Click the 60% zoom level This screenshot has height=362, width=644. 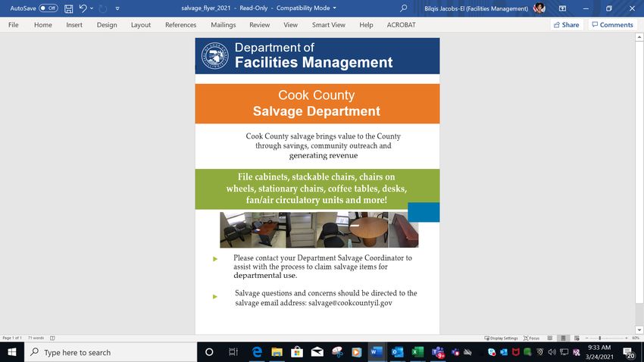click(x=636, y=339)
